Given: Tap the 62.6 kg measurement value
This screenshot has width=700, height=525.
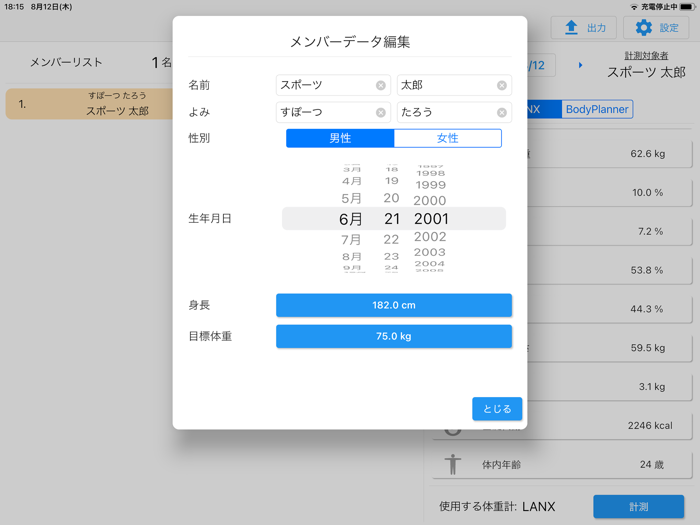Looking at the screenshot, I should point(647,154).
